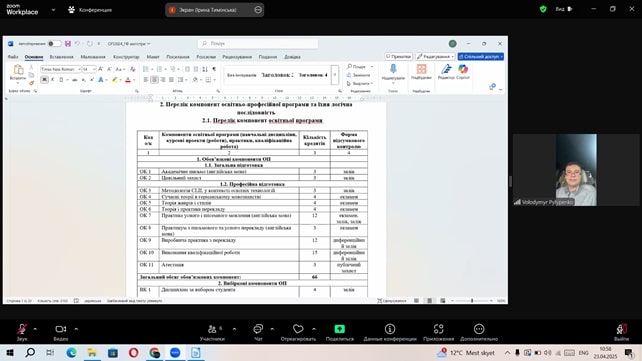642x361 pixels.
Task: Switch to the Review ribbon tab
Action: pos(237,57)
